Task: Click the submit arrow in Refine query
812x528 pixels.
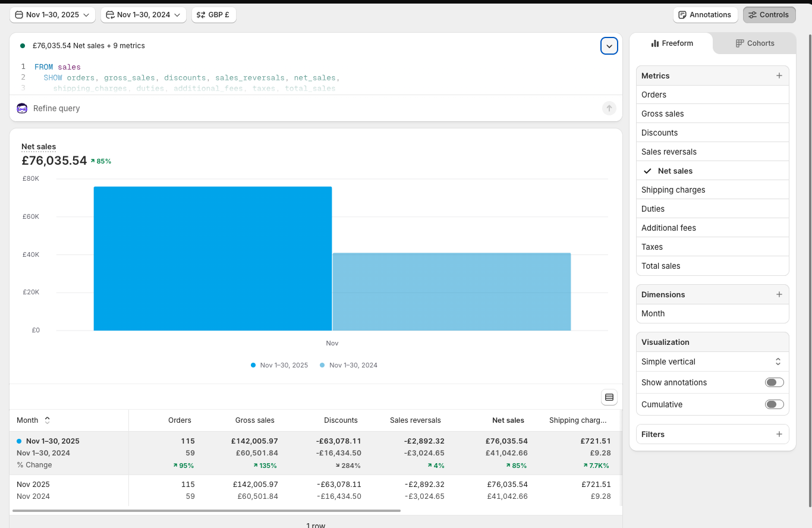Action: pyautogui.click(x=609, y=108)
